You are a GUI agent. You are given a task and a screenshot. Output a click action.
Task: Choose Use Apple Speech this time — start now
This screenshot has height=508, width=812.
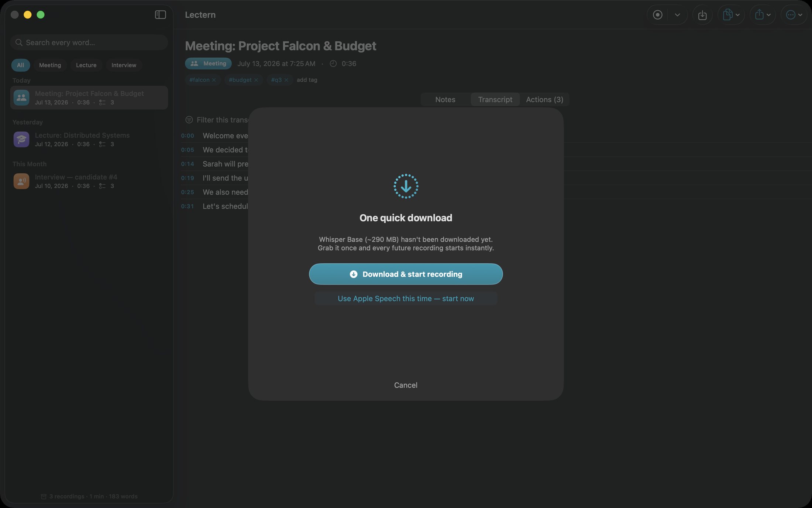pos(406,299)
